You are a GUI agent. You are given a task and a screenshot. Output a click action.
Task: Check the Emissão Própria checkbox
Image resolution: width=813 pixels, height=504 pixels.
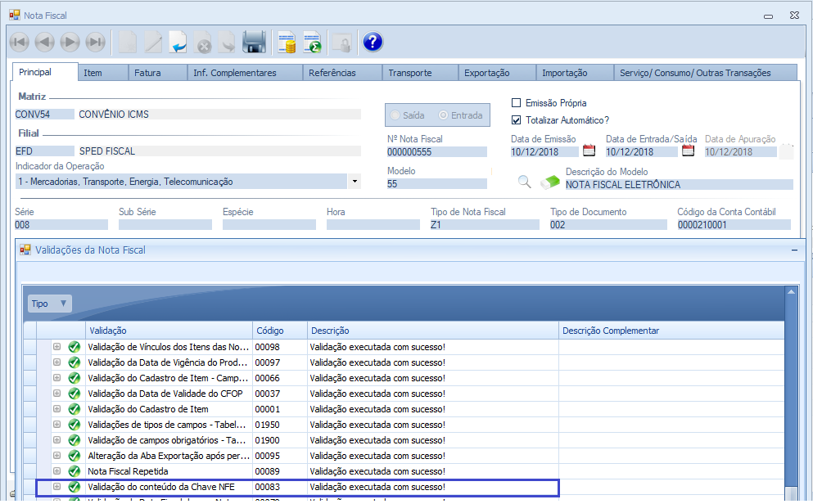(x=516, y=103)
